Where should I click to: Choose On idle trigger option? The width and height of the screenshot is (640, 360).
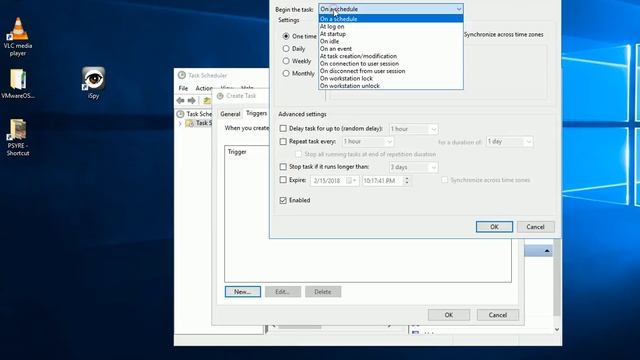(391, 41)
